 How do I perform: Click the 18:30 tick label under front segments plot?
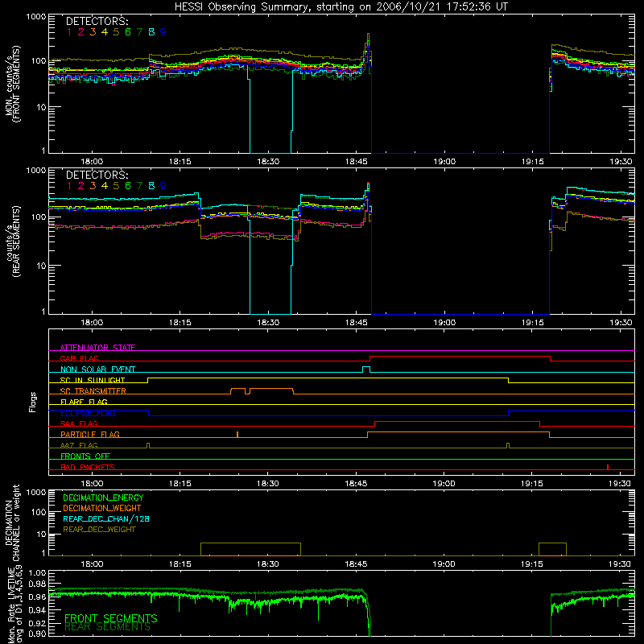coord(268,162)
